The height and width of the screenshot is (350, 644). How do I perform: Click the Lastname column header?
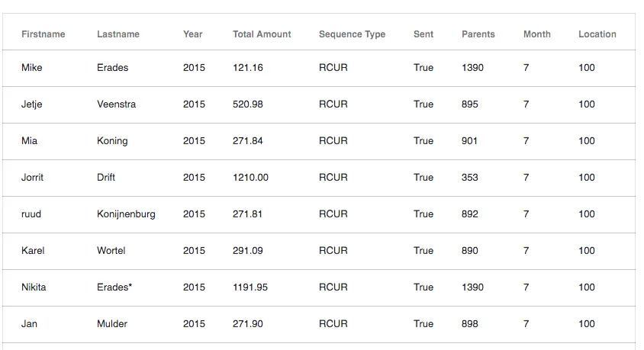[118, 34]
